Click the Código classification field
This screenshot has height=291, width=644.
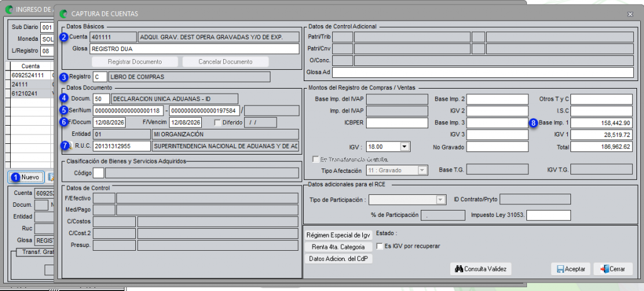tap(99, 173)
